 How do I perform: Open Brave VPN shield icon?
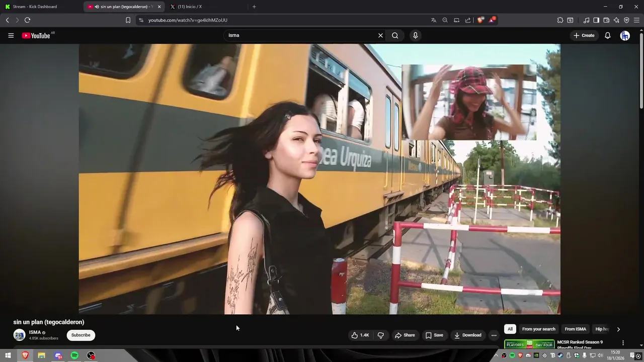(626, 20)
